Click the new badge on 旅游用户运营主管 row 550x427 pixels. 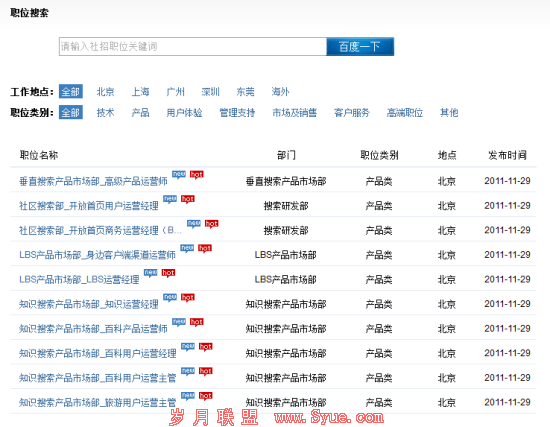click(x=188, y=395)
